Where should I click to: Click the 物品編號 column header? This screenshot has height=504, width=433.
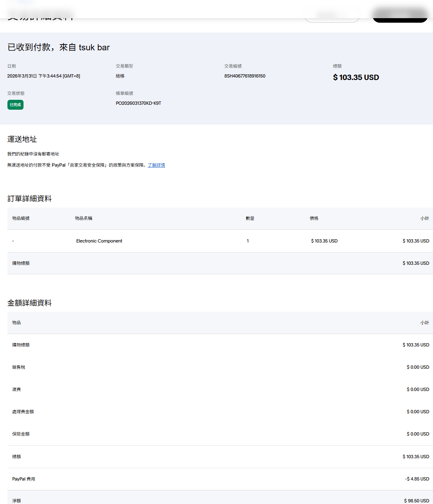coord(21,218)
